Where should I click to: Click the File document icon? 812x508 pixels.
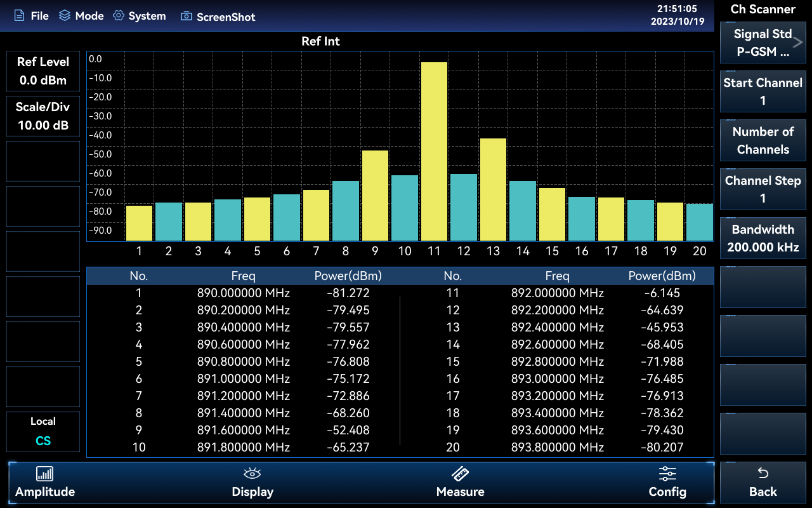click(20, 16)
